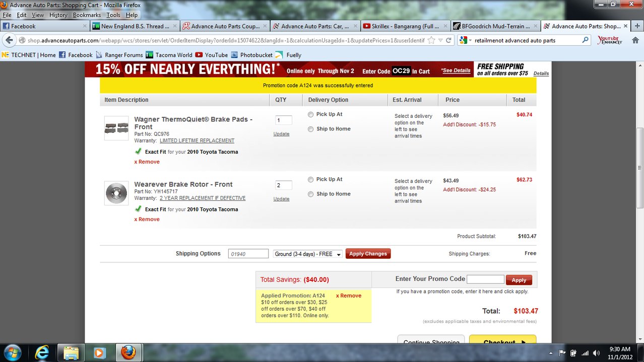Open the YouTube Enhancer toolbar icon
The image size is (644, 362).
(610, 40)
